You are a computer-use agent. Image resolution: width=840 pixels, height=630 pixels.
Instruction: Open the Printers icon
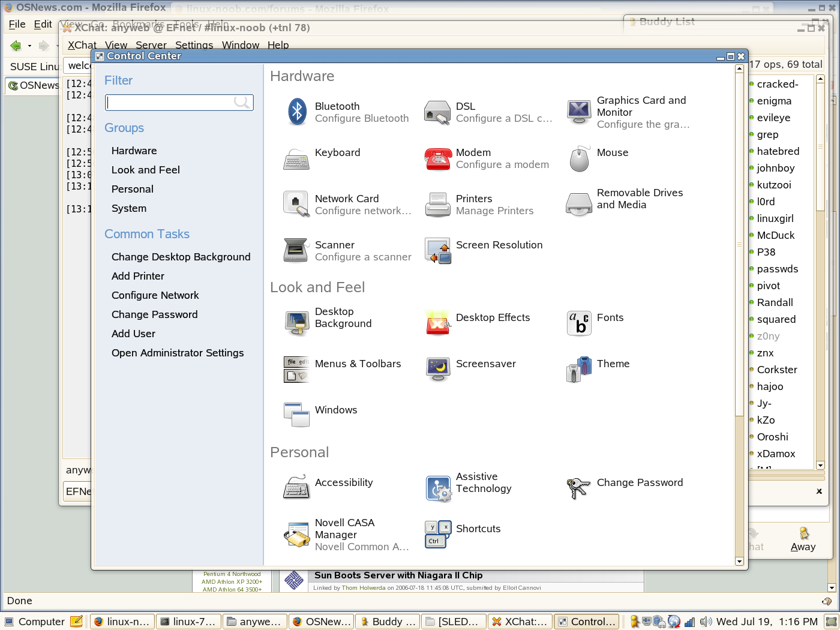437,205
